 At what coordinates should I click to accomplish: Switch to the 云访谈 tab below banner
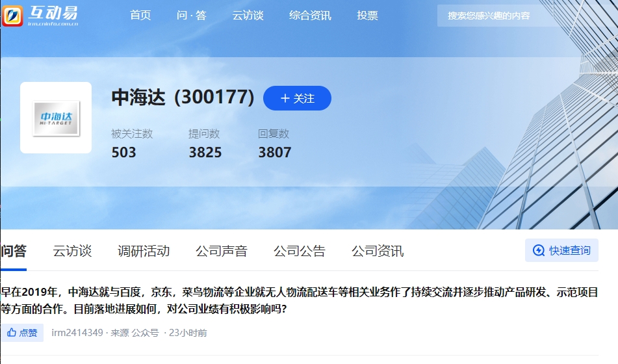72,251
